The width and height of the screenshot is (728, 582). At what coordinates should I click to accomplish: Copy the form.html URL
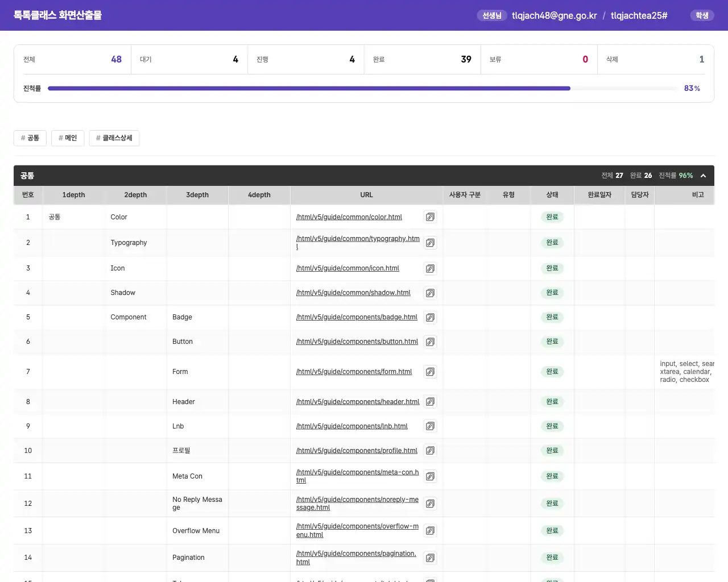point(431,372)
